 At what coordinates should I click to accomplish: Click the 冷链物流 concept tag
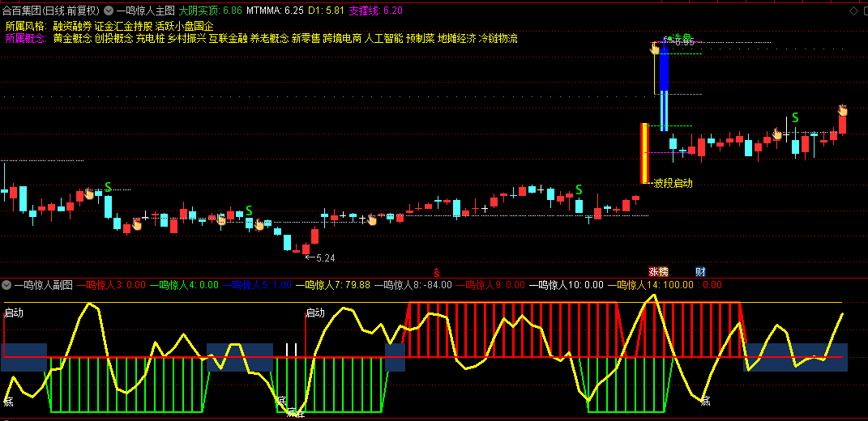pos(498,39)
